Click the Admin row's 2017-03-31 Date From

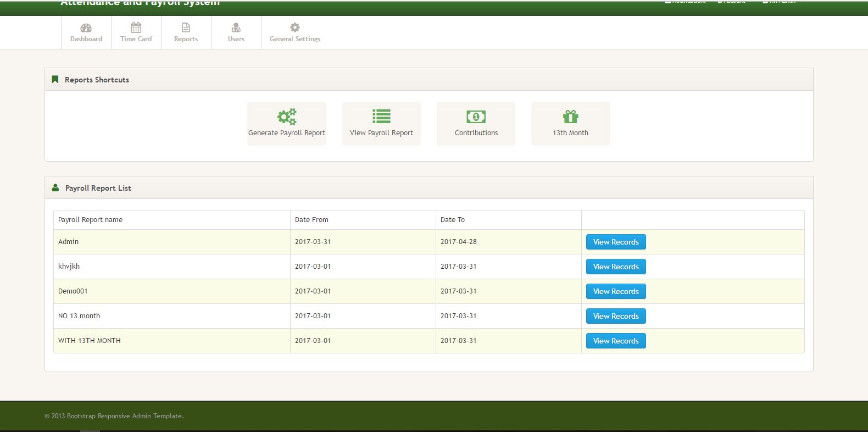pyautogui.click(x=363, y=242)
